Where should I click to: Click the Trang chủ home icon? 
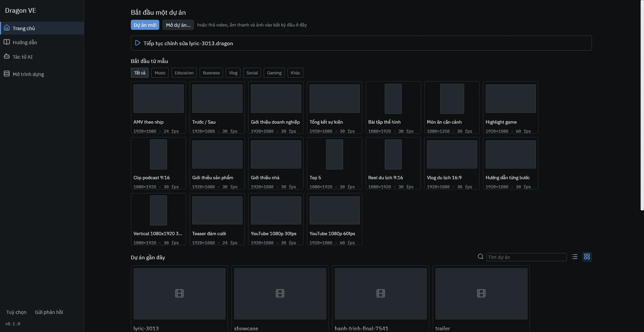tap(7, 28)
